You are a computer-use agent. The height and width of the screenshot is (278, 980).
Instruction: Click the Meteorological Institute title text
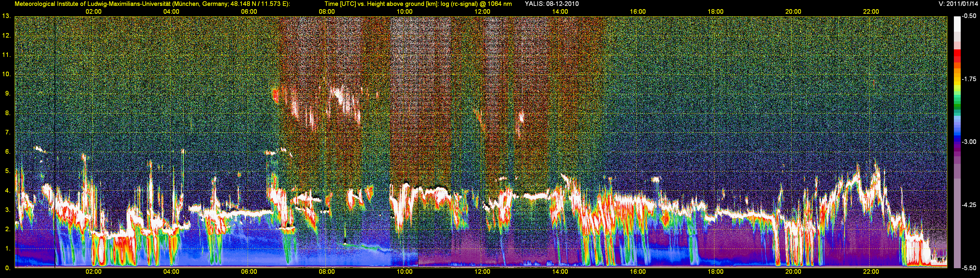click(x=152, y=4)
